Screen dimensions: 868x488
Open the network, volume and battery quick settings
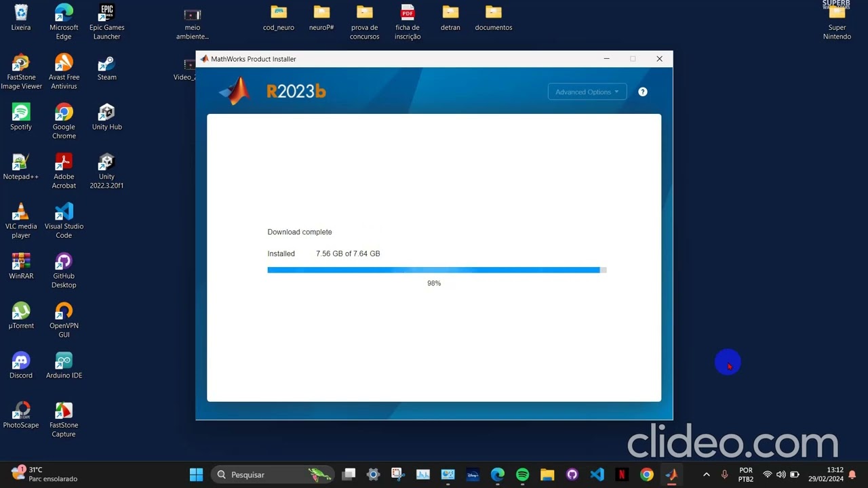(781, 474)
